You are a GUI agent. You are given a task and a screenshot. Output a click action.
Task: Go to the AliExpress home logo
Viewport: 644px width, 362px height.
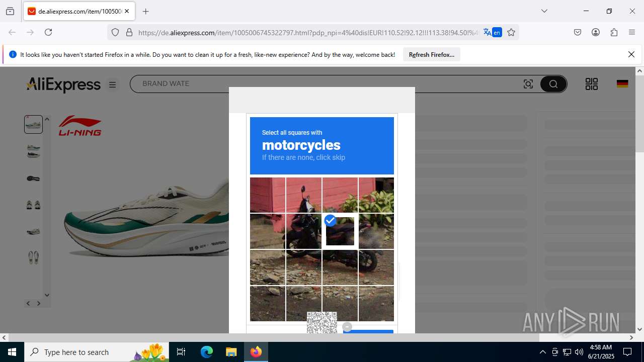(x=63, y=84)
